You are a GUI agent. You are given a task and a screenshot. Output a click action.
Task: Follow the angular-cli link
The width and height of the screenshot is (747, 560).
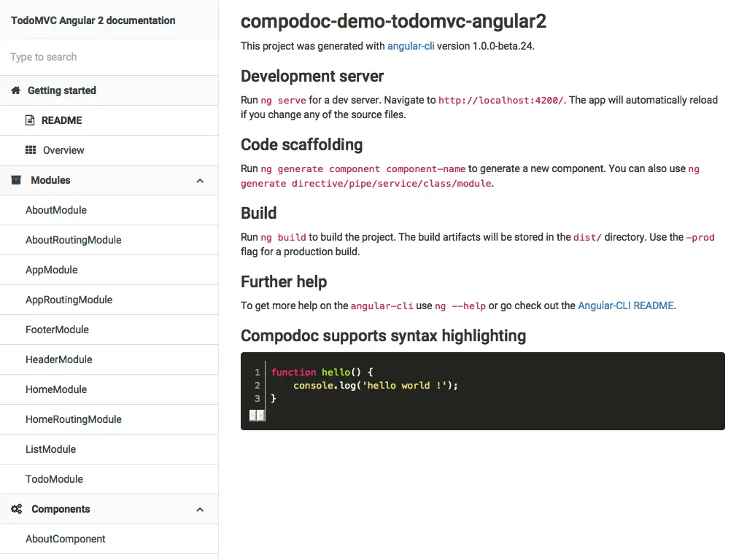(x=411, y=46)
